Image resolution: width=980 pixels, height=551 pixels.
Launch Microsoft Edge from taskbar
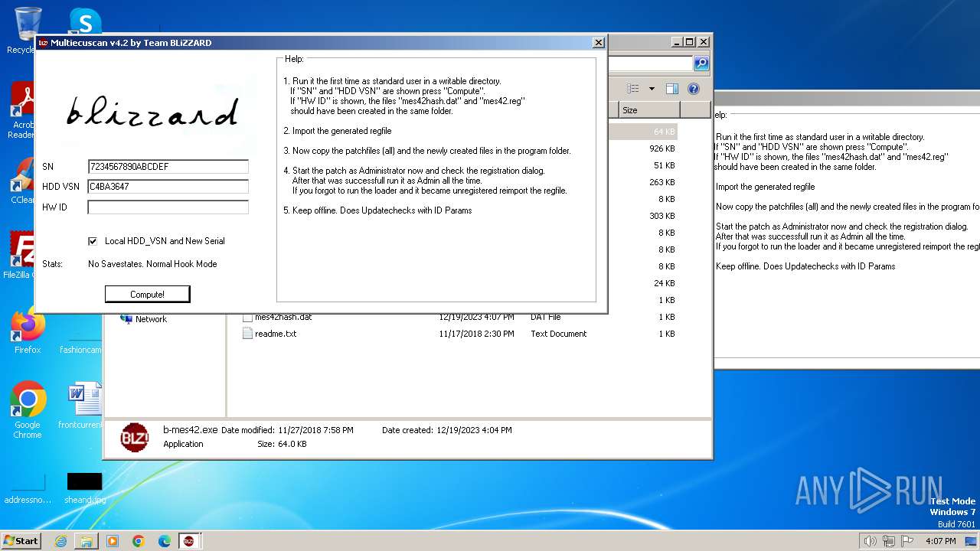pyautogui.click(x=165, y=541)
